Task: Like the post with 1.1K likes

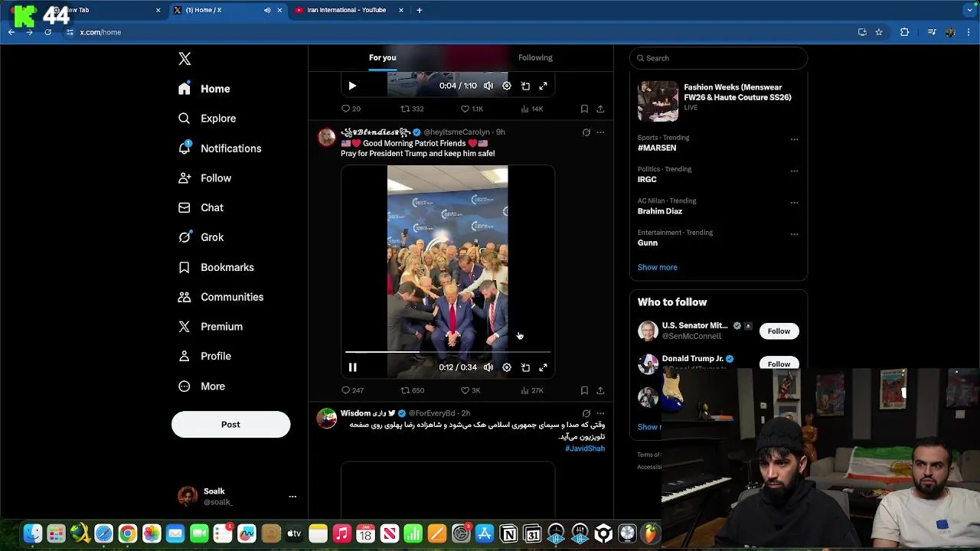Action: point(472,109)
